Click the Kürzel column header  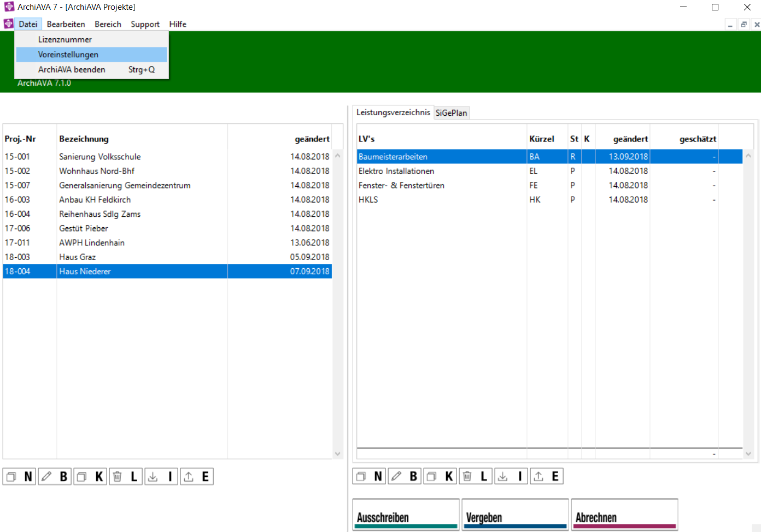(547, 139)
